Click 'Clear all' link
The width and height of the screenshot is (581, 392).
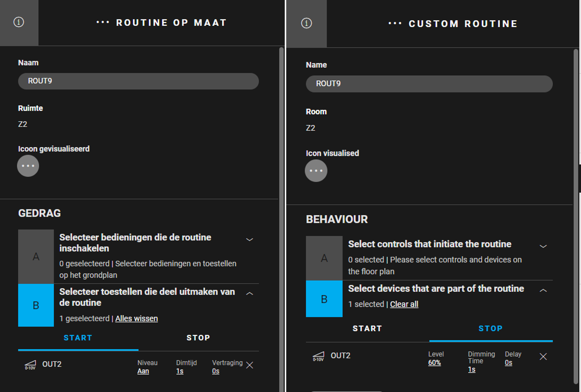[x=404, y=304]
